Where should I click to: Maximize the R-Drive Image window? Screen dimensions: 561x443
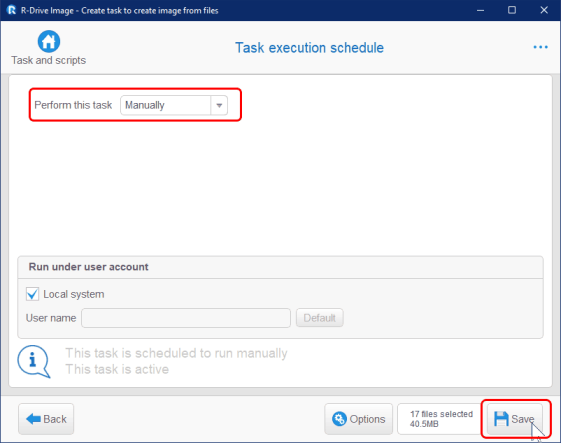click(512, 10)
